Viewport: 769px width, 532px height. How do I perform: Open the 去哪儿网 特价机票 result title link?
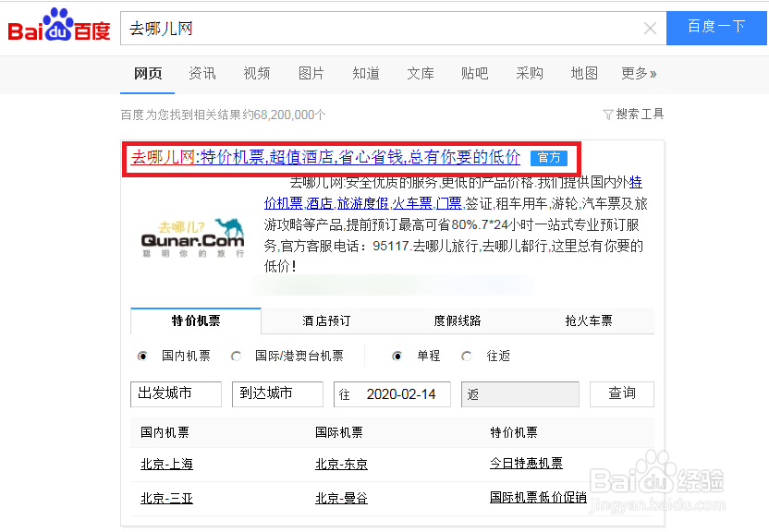(x=325, y=157)
